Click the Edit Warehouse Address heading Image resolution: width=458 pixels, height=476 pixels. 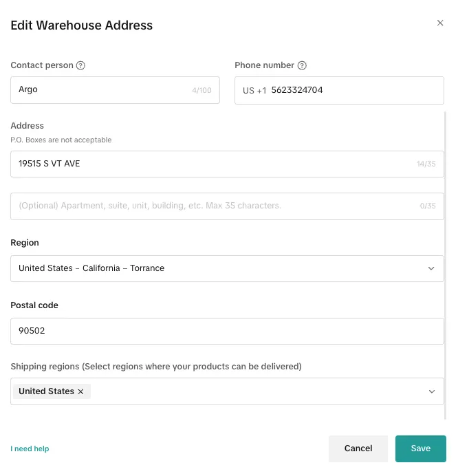click(x=81, y=25)
